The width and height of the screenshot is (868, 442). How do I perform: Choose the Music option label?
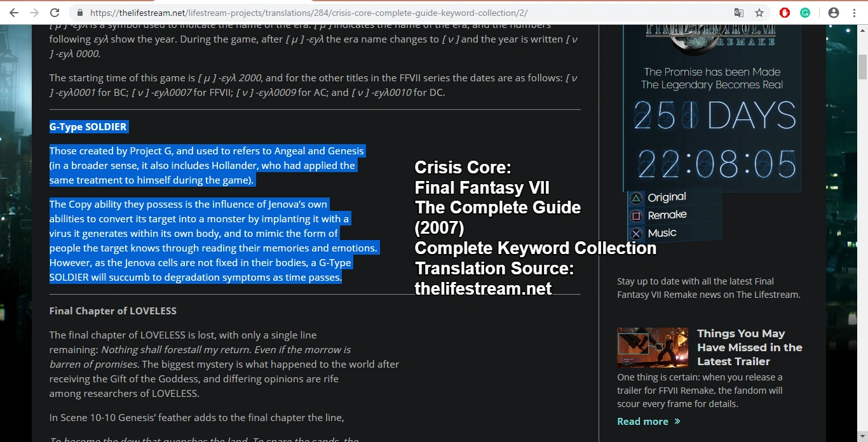click(662, 233)
